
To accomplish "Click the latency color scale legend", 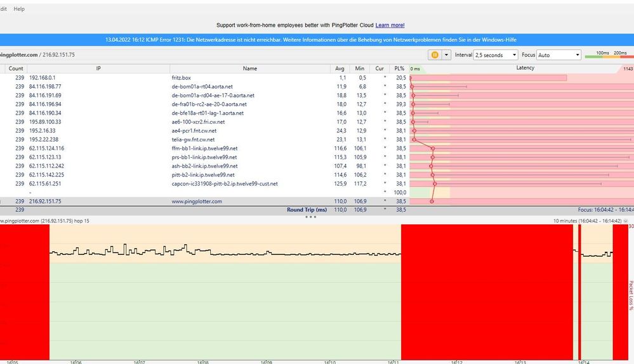I will pyautogui.click(x=609, y=55).
